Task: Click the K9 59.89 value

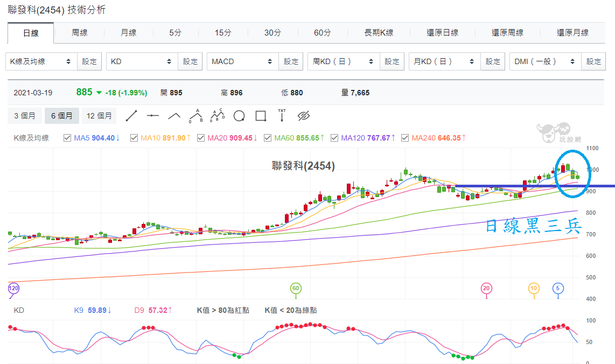Action: coord(93,310)
